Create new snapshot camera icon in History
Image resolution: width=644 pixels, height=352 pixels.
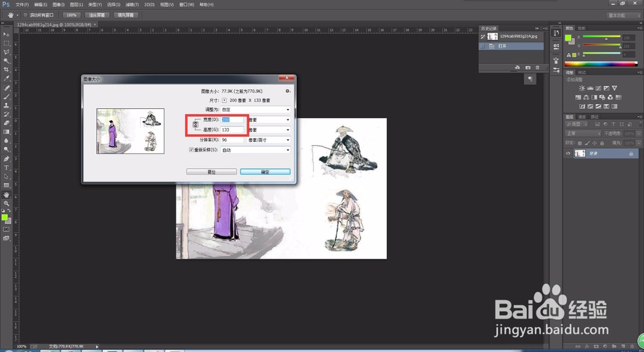528,68
